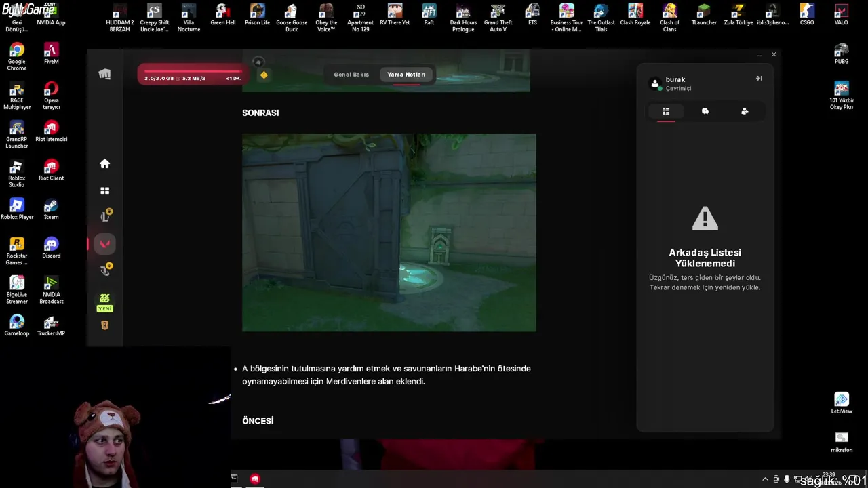Viewport: 868px width, 488px height.
Task: Open Riot İstemcisi desktop shortcut
Action: coord(51,131)
